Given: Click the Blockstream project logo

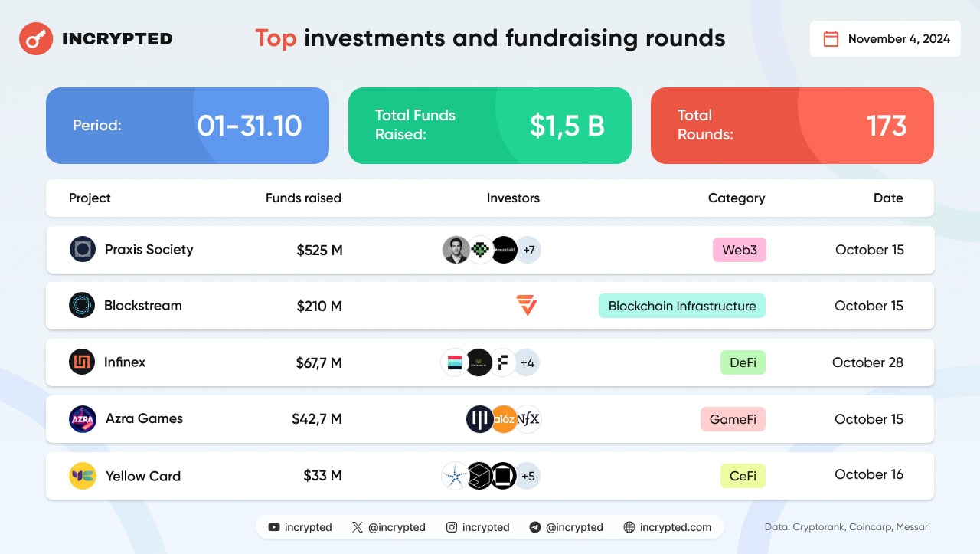Looking at the screenshot, I should (x=82, y=305).
